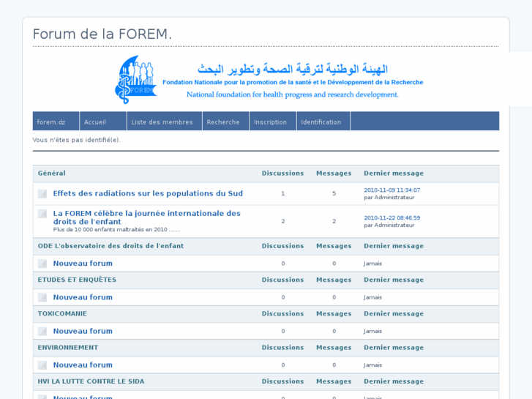Image resolution: width=532 pixels, height=399 pixels.
Task: Click Dernier message header in Général row
Action: pyautogui.click(x=394, y=174)
